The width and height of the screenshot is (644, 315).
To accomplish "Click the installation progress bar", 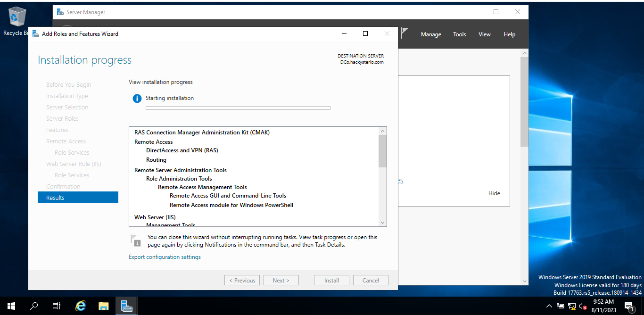I will (238, 108).
